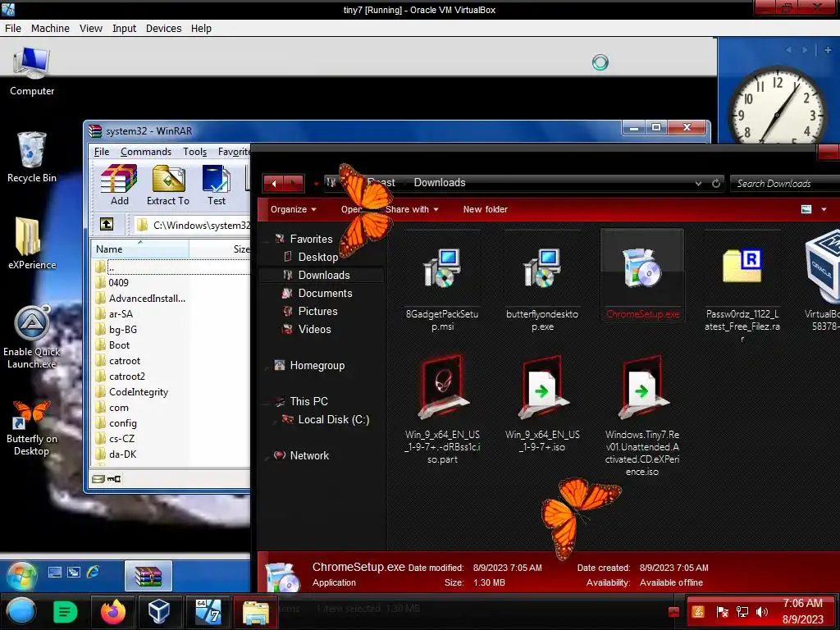Open VirtualBox Input menu
Image resolution: width=840 pixels, height=630 pixels.
pos(124,29)
